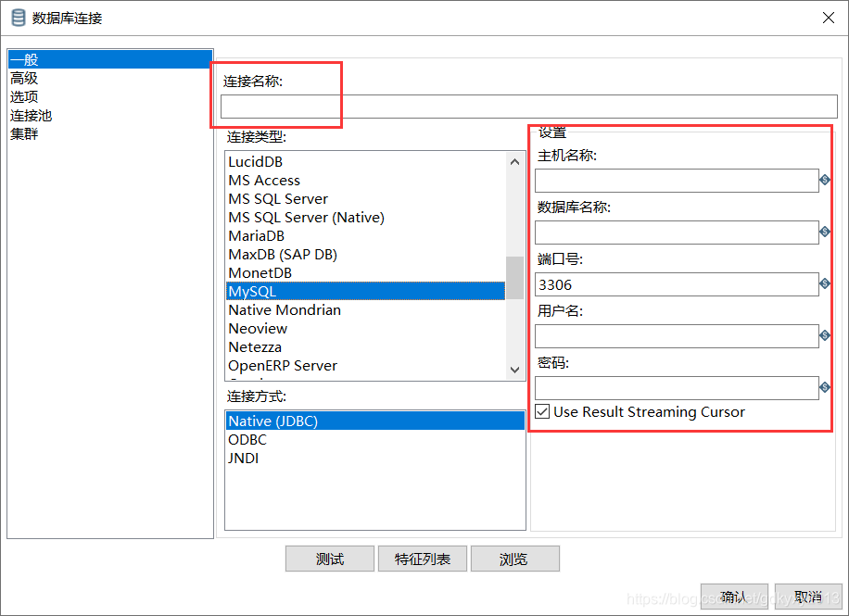Screen dimensions: 849x616
Task: Select MS SQL Server connection type
Action: click(x=366, y=198)
